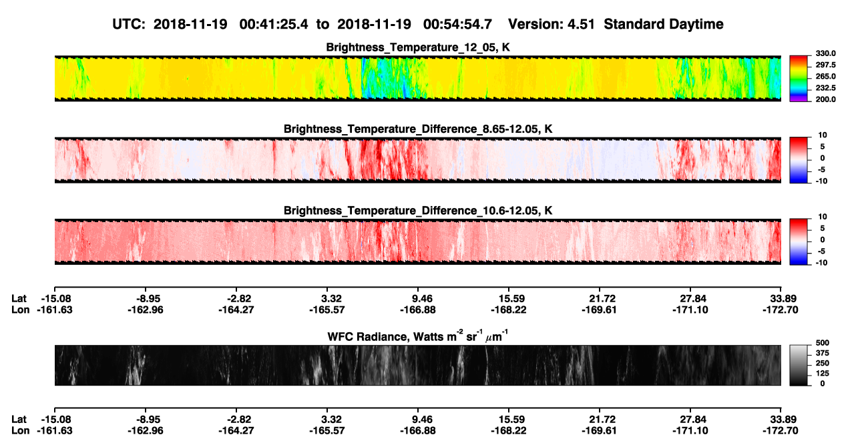Click longitude -165.57 under the WFC Radiance panel

click(327, 430)
